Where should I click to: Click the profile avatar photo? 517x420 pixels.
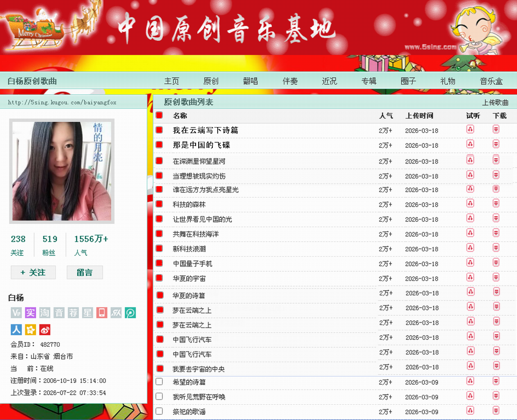[x=62, y=171]
